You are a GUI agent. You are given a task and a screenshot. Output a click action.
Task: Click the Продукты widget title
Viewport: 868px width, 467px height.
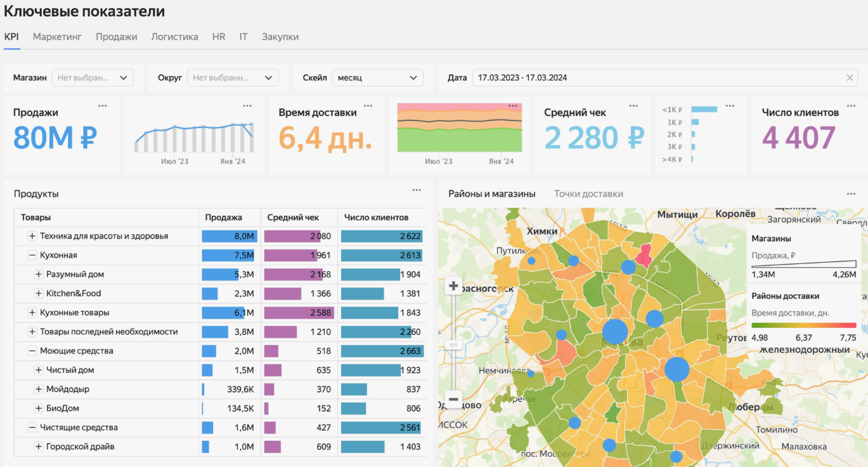click(36, 194)
